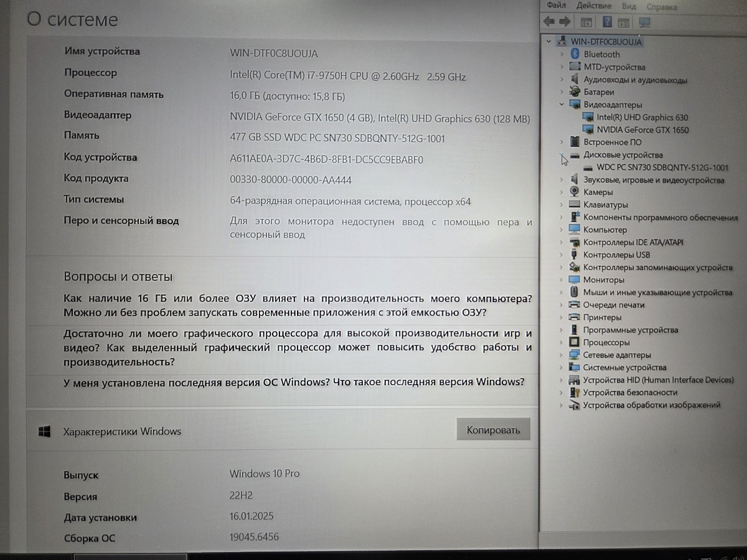
Task: Expand Компоненты программного обеспечения node
Action: [x=561, y=217]
